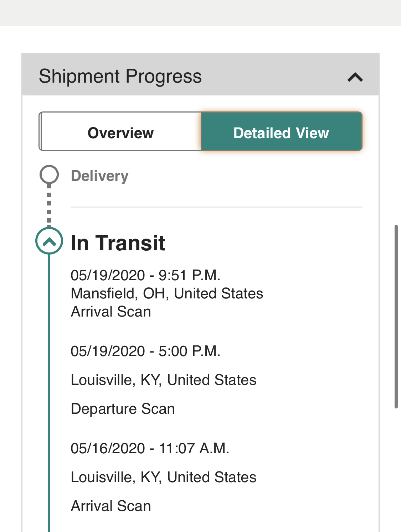Click the Departure Scan entry
Screen dimensions: 401x532
123,409
